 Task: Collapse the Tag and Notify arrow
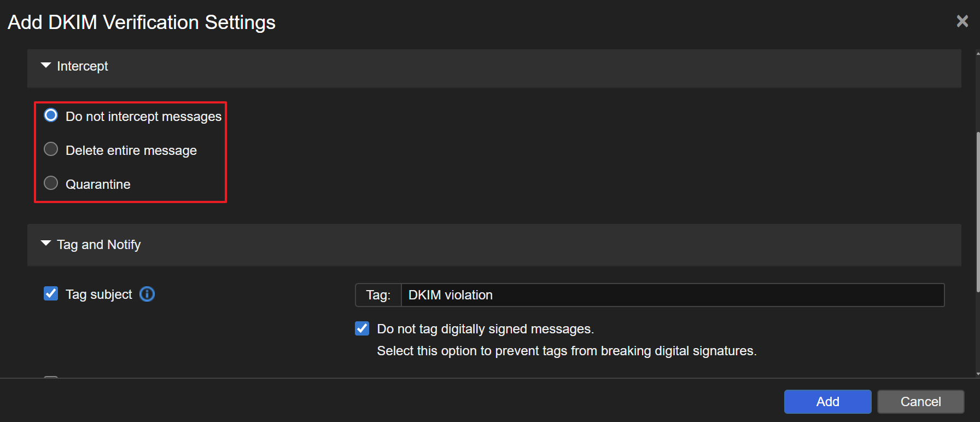coord(46,244)
